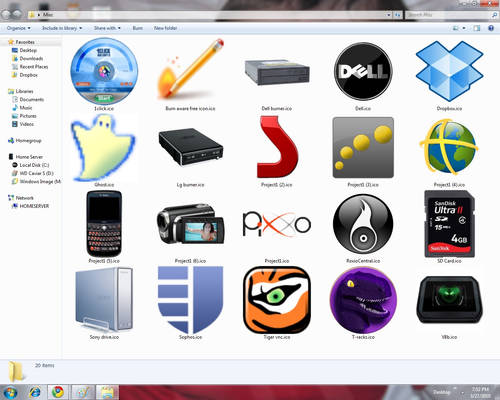Click the Burn toolbar button

tap(138, 28)
